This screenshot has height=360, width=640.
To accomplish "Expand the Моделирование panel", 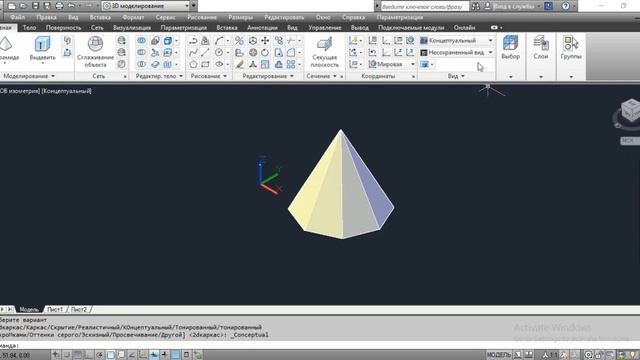I will (x=29, y=76).
